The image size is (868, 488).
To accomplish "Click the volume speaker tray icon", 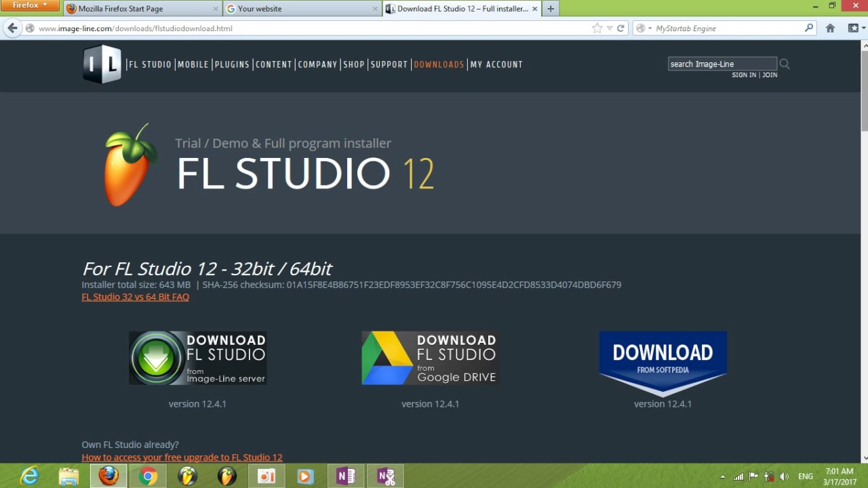I will [785, 476].
